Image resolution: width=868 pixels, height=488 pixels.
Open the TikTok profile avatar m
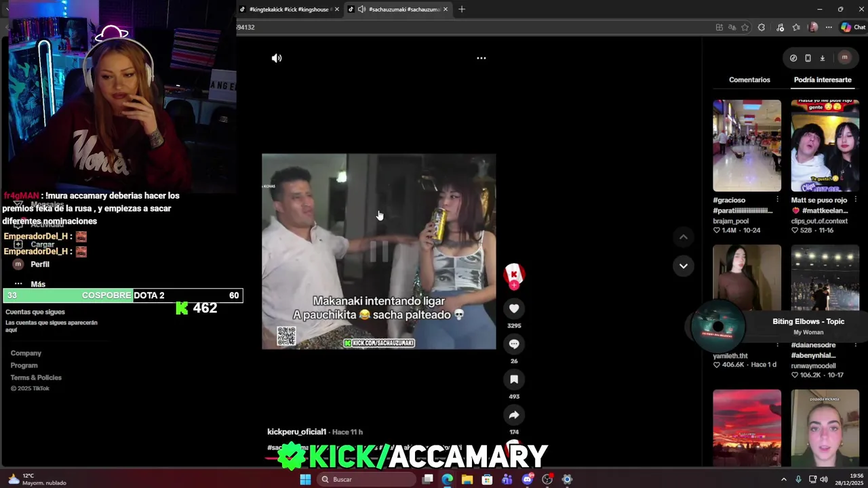tap(844, 58)
